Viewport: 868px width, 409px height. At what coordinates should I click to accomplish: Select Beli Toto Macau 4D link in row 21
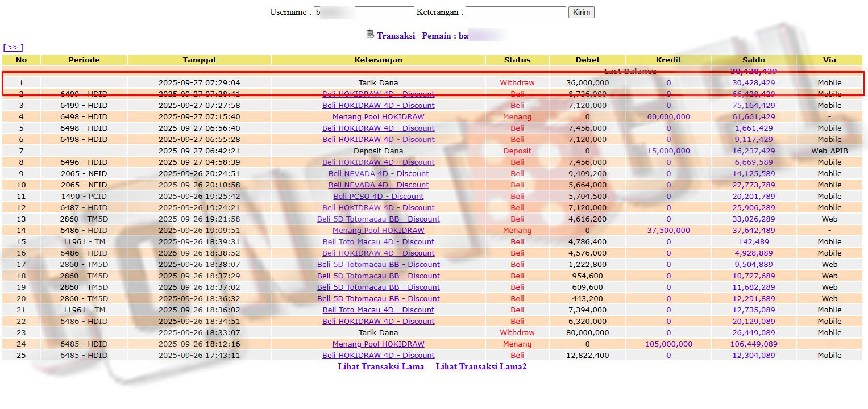(378, 310)
